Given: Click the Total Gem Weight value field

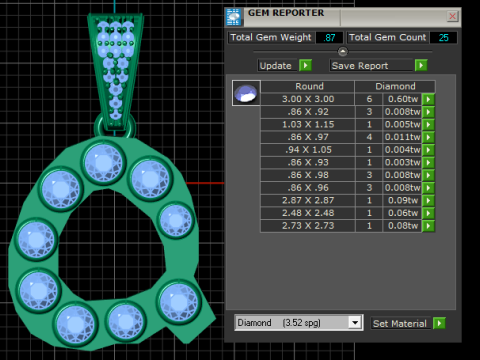Looking at the screenshot, I should 329,37.
